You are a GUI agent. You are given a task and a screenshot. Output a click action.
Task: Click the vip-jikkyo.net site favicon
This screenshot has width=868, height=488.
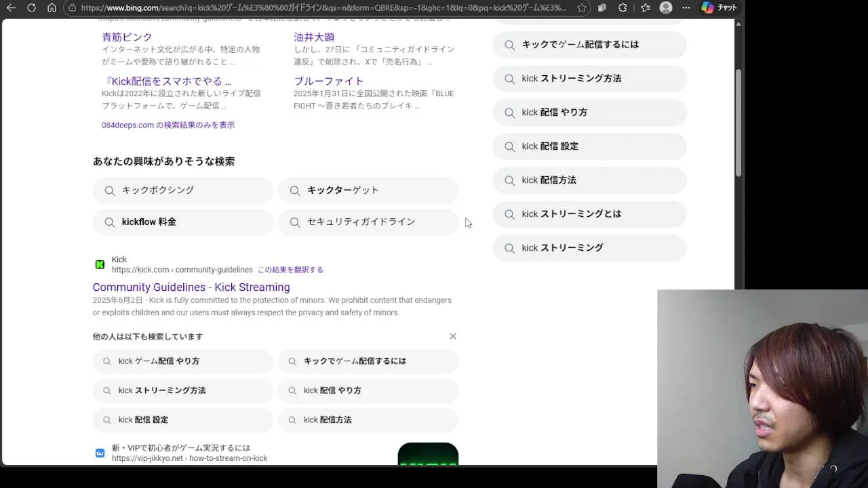tap(100, 453)
